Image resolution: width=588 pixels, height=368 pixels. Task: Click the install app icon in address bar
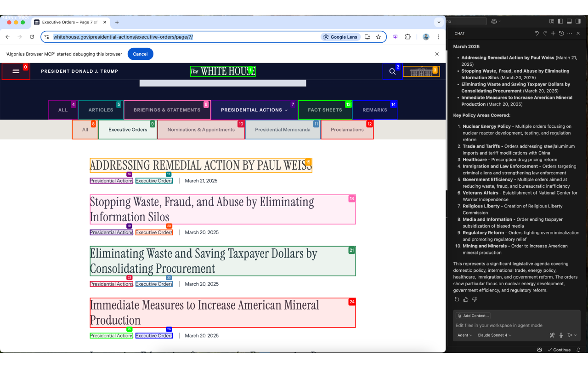pos(367,37)
